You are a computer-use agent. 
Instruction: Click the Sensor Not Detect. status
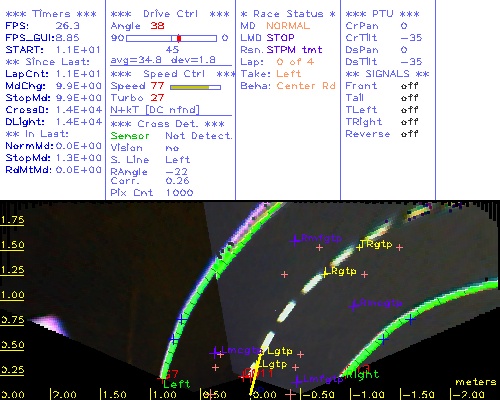(171, 136)
